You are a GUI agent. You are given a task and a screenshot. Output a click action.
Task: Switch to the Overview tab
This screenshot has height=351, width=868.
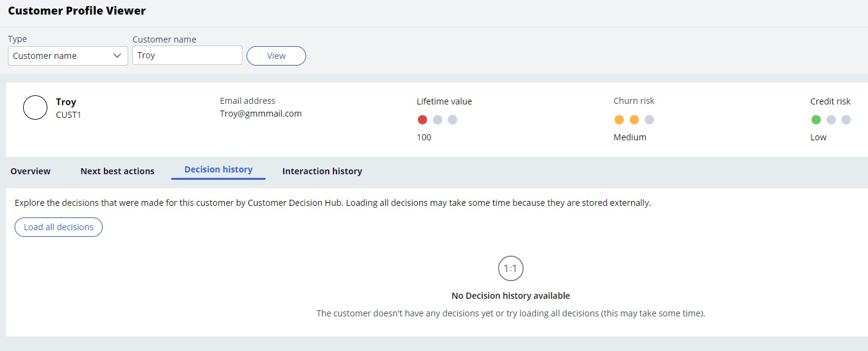click(x=30, y=171)
